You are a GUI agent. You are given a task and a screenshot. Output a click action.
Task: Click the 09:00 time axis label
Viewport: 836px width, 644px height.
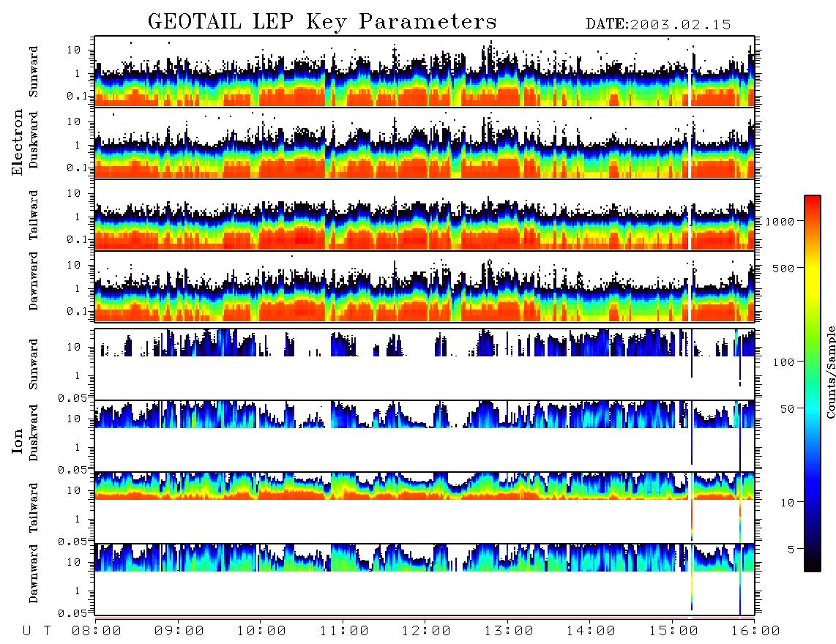[179, 631]
